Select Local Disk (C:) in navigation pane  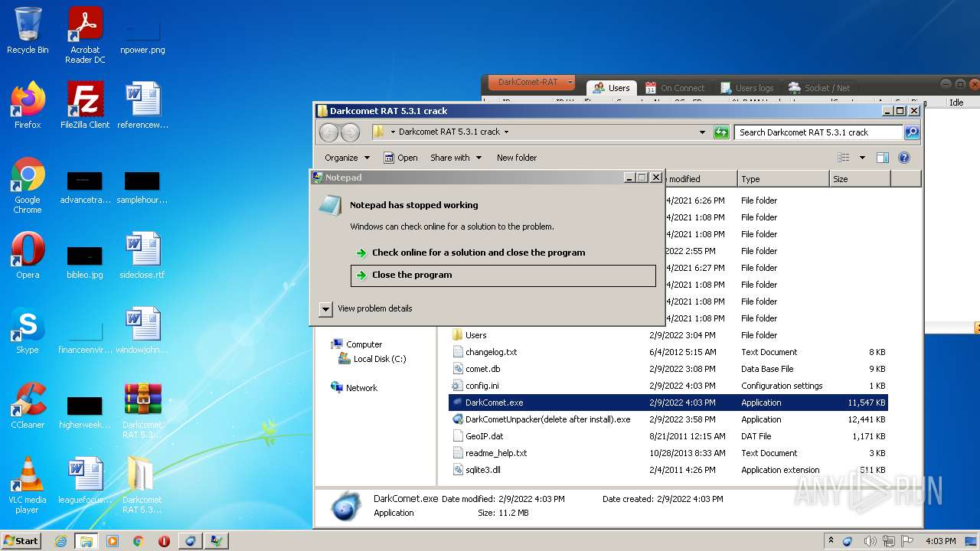(372, 359)
